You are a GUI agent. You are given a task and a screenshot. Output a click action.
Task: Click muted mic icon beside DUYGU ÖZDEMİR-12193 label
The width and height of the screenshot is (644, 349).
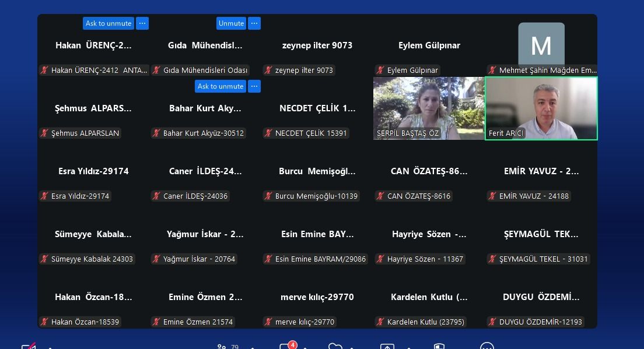tap(492, 322)
